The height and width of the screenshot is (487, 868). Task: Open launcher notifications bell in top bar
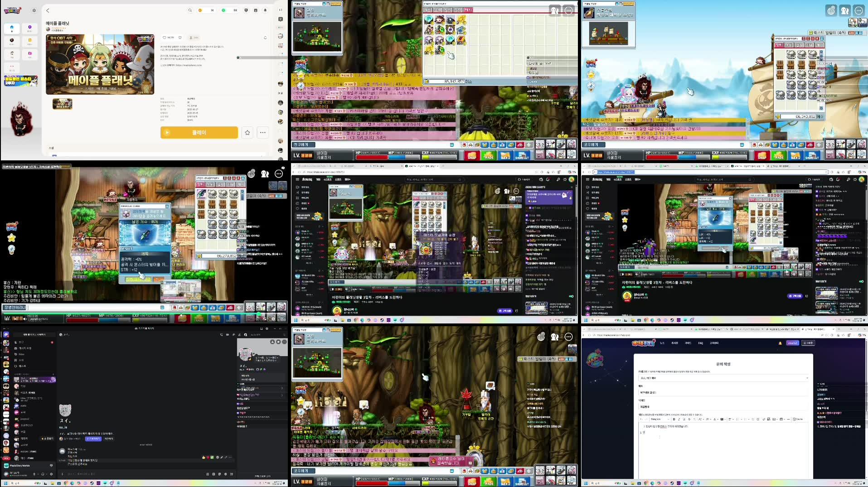[x=265, y=10]
